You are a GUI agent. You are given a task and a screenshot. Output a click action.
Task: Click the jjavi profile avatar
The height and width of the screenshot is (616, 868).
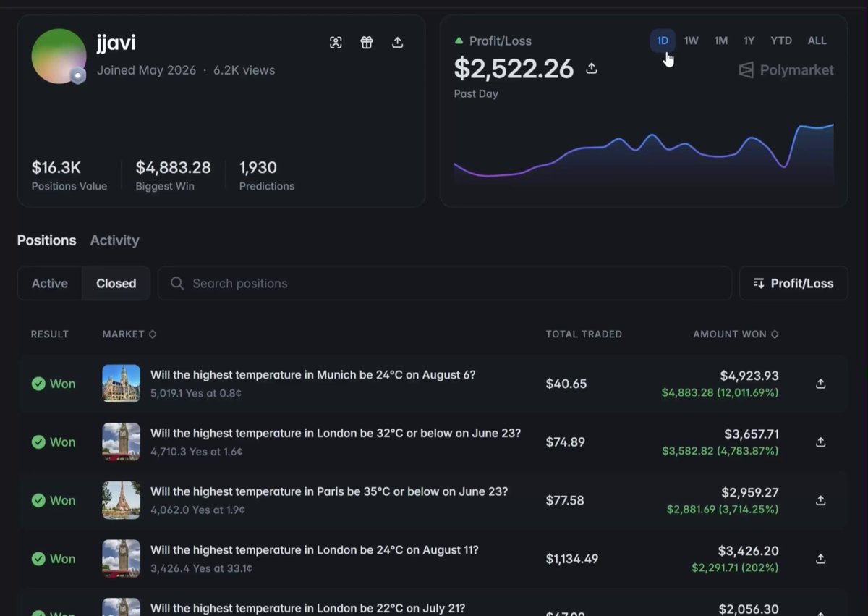[x=59, y=56]
